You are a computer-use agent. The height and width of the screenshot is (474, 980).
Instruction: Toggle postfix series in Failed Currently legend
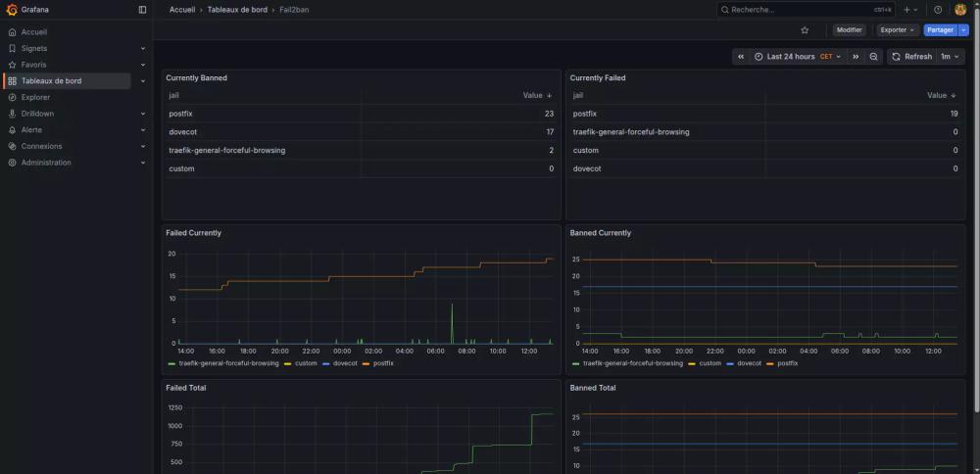click(383, 363)
